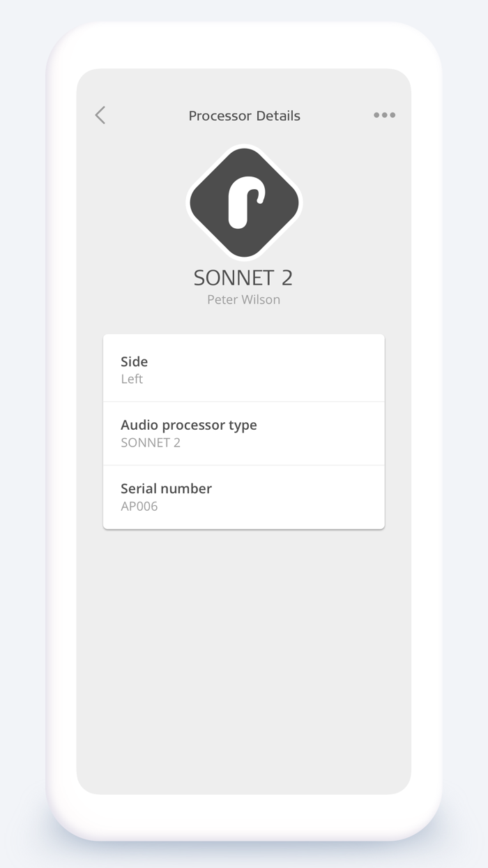Tap the leftmost dot in the overflow menu
488x868 pixels.
pos(377,115)
